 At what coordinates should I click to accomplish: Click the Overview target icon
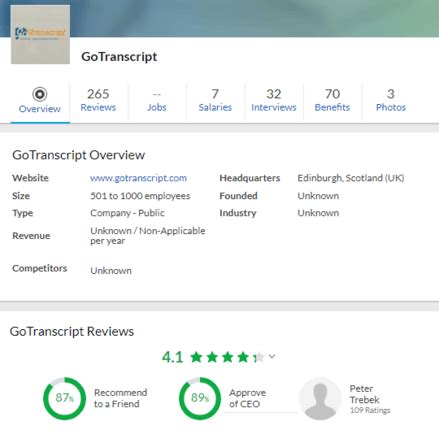tap(40, 94)
